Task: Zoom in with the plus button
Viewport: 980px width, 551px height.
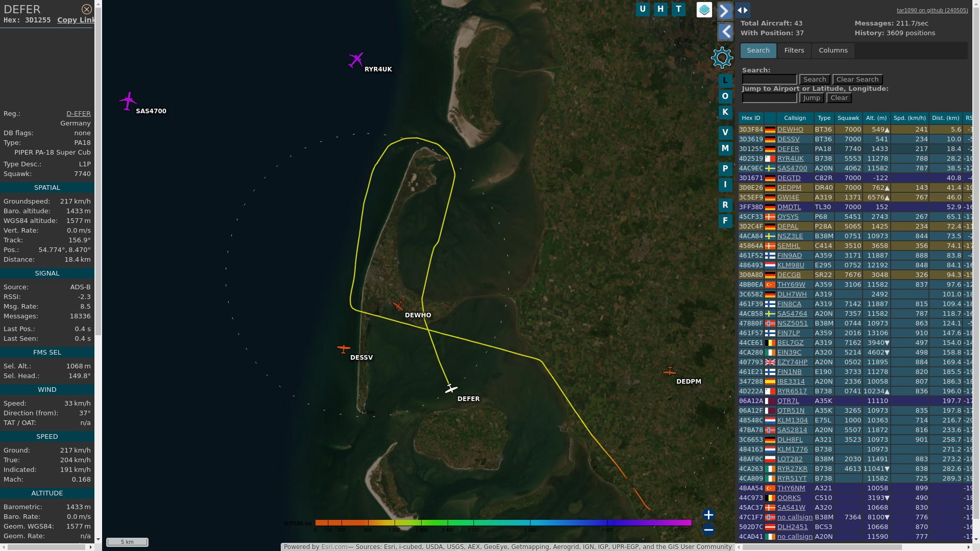Action: click(x=708, y=515)
